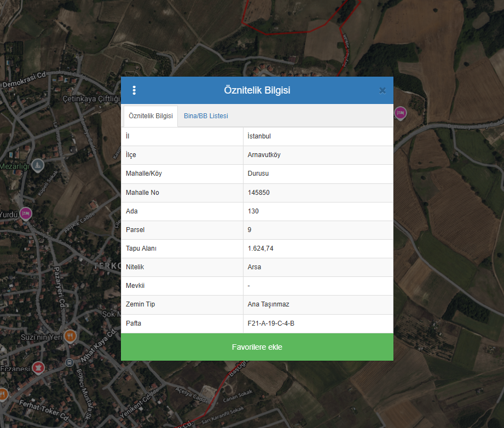Click the red Eczanesi pharmacy marker
The height and width of the screenshot is (428, 504).
(x=38, y=367)
